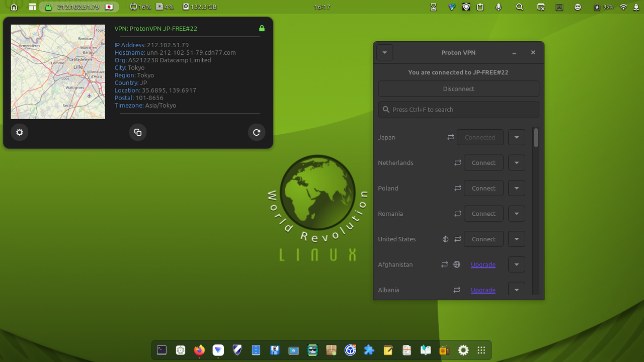Click the hourglass icon in top panel

tap(434, 7)
